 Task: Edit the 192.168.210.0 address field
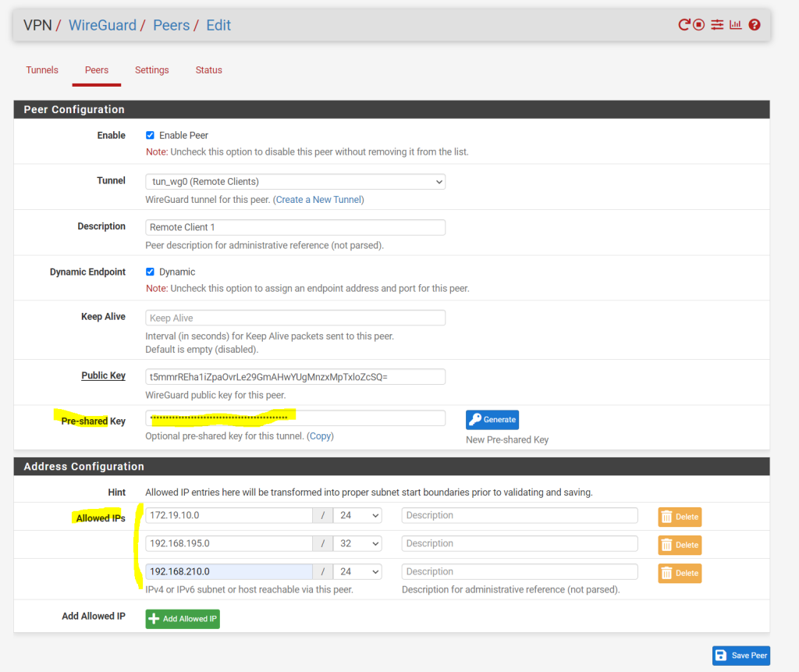(229, 571)
